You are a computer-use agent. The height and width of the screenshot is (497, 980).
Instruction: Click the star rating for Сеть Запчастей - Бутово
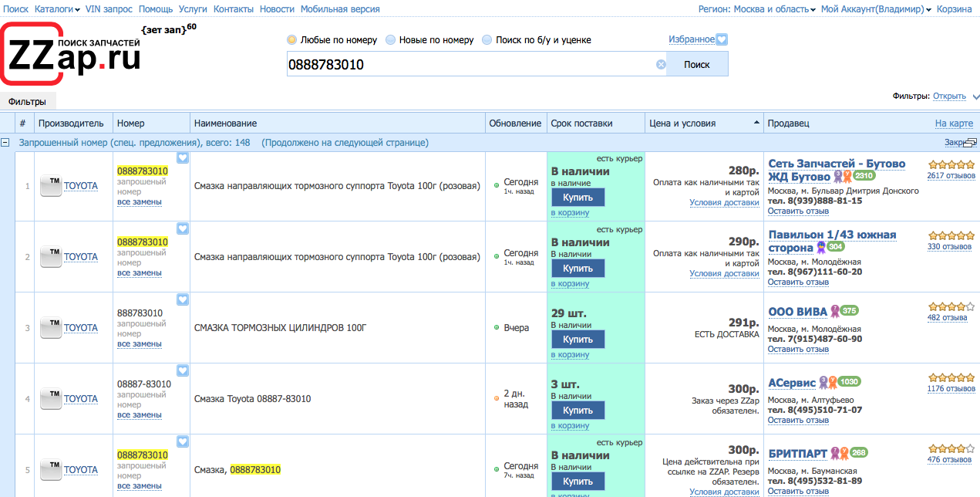951,164
